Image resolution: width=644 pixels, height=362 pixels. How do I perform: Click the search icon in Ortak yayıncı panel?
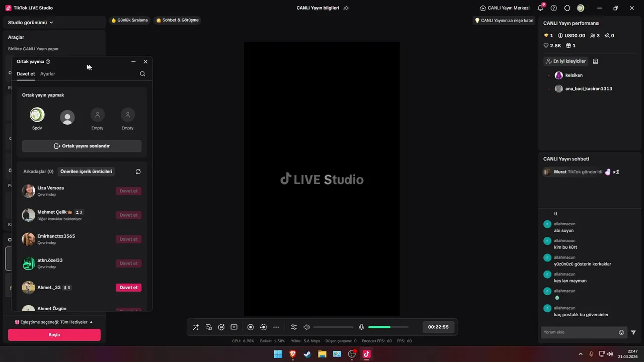tap(142, 74)
